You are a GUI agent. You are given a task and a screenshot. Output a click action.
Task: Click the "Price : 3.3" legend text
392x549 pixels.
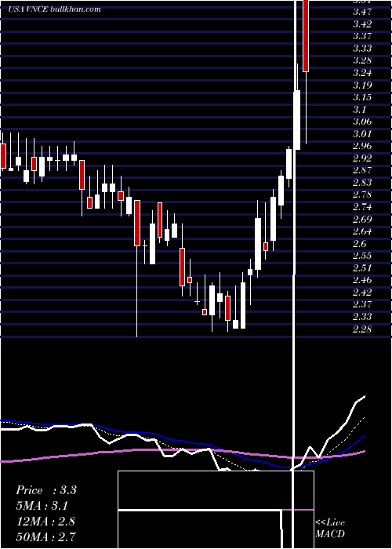point(46,490)
